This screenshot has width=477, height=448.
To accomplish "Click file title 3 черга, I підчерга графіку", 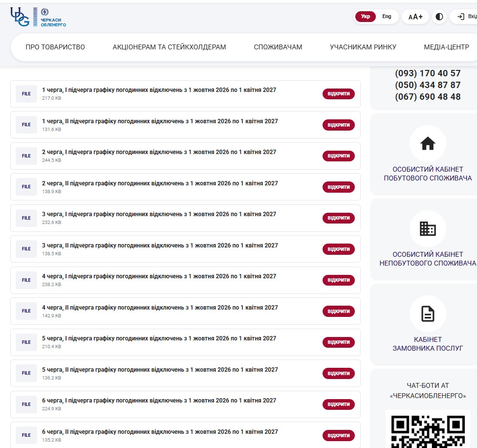I will [x=159, y=214].
